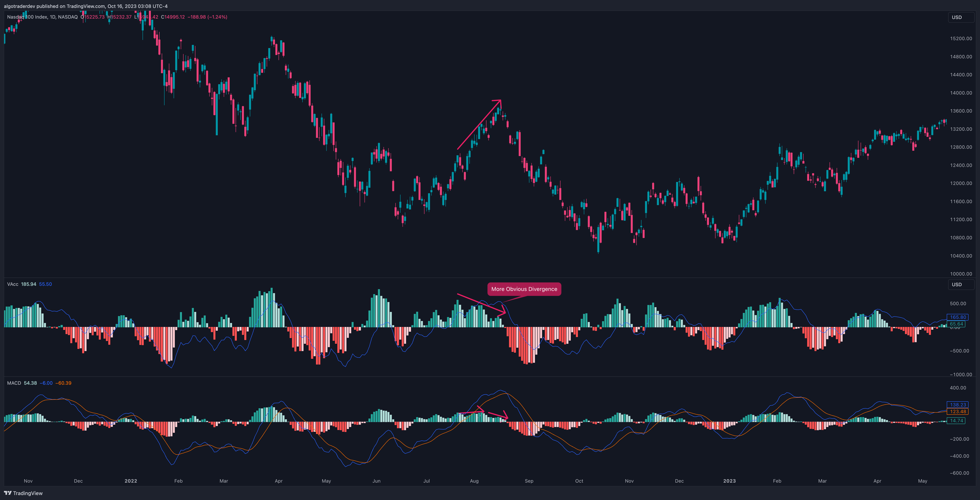Click the 12000.00 price axis label
Viewport: 980px width, 500px height.
pos(961,184)
